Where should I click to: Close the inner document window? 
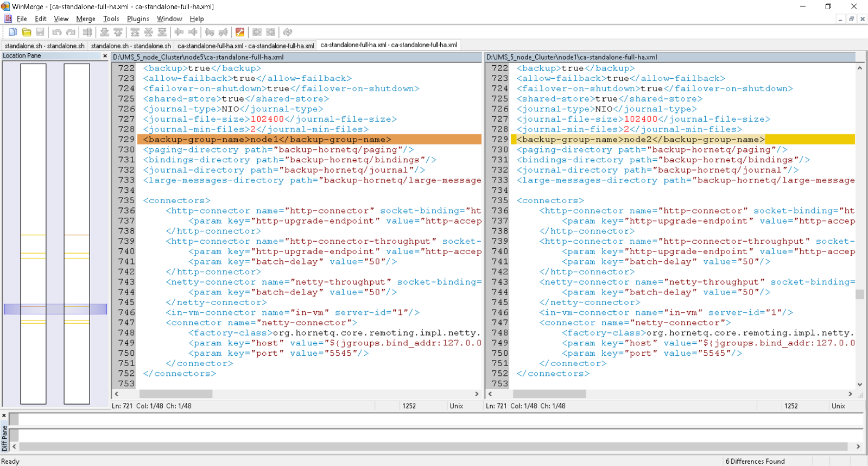(x=862, y=19)
